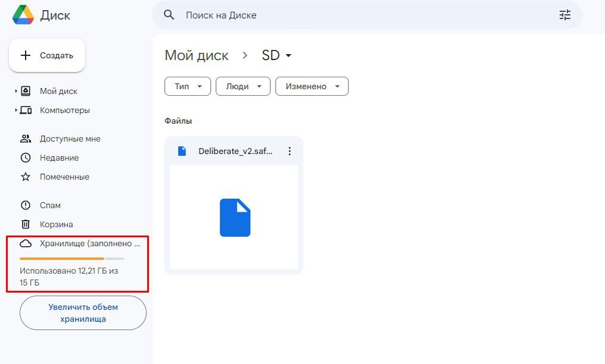605x364 pixels.
Task: Click the Помеченные star icon
Action: (26, 177)
